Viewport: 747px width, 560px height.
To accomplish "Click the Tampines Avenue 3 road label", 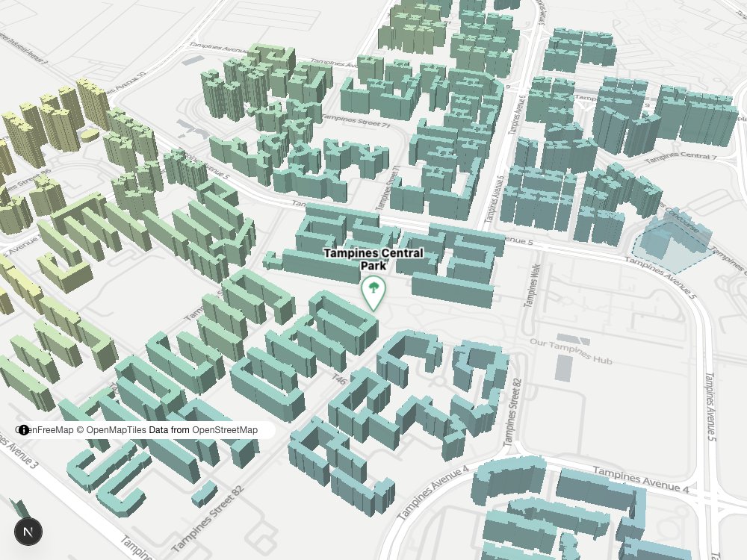I will [19, 450].
